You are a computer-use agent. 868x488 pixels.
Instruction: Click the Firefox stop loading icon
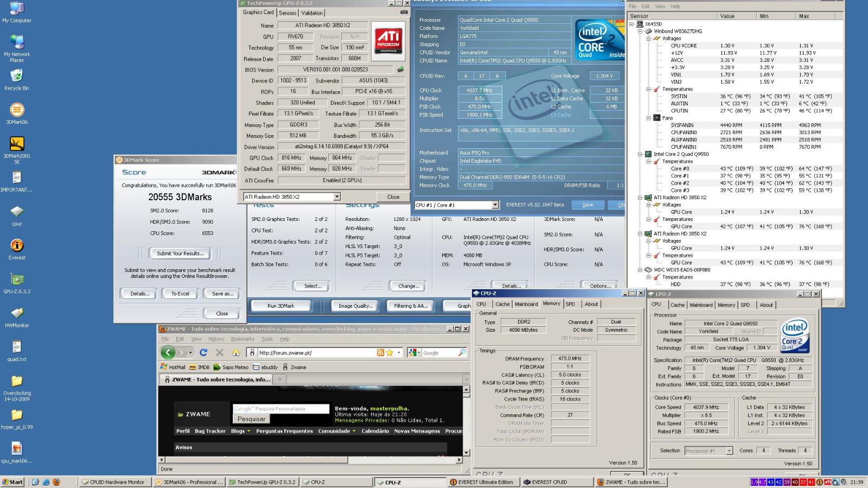tap(220, 352)
